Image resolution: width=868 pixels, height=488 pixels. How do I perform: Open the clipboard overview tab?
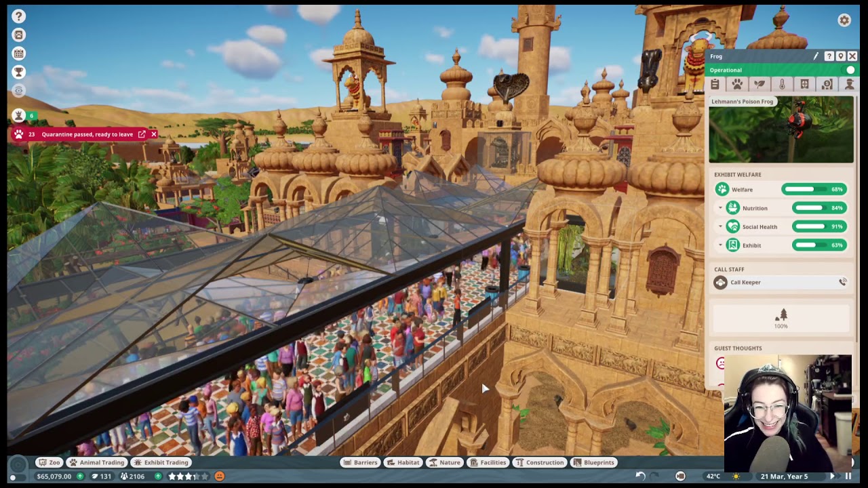(x=715, y=84)
